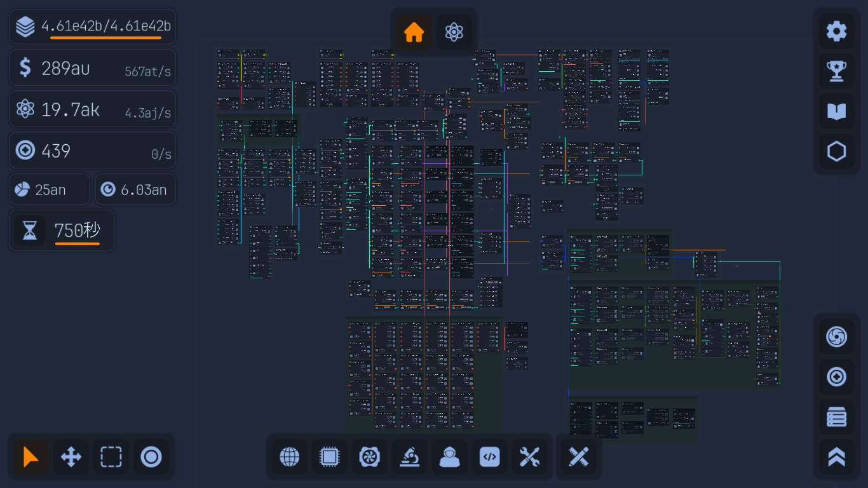Expand the stacked list panel icon
Viewport: 868px width, 488px height.
pos(836,417)
